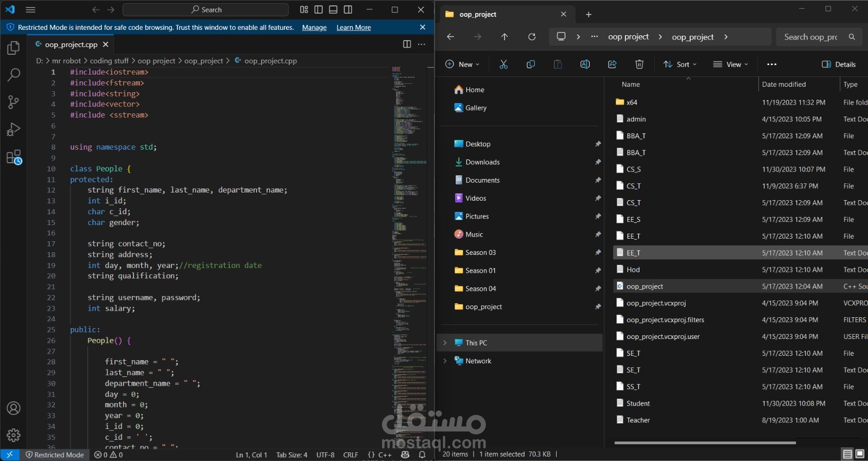Viewport: 868px width, 461px height.
Task: Toggle secondary sidebar in VS Code
Action: click(348, 10)
